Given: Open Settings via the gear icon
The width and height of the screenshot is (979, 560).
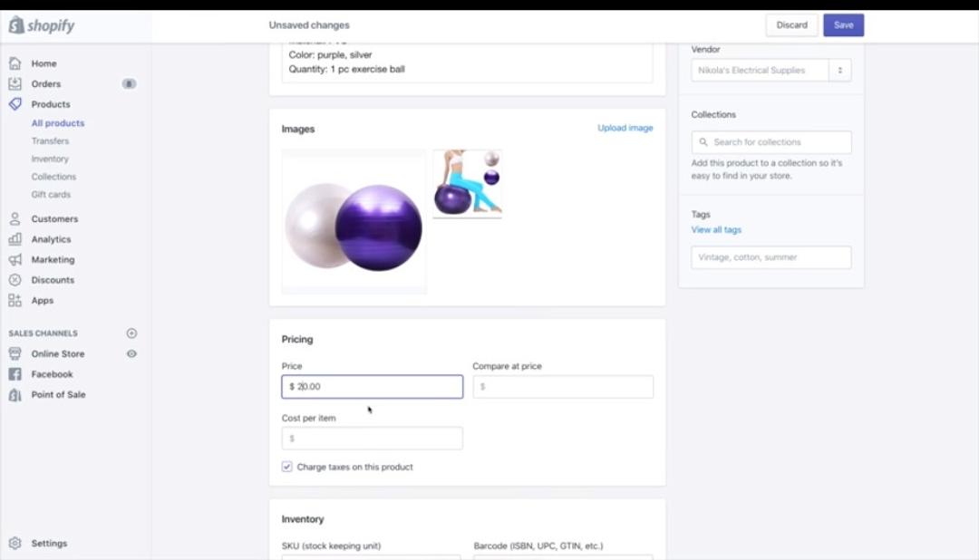Looking at the screenshot, I should [14, 543].
